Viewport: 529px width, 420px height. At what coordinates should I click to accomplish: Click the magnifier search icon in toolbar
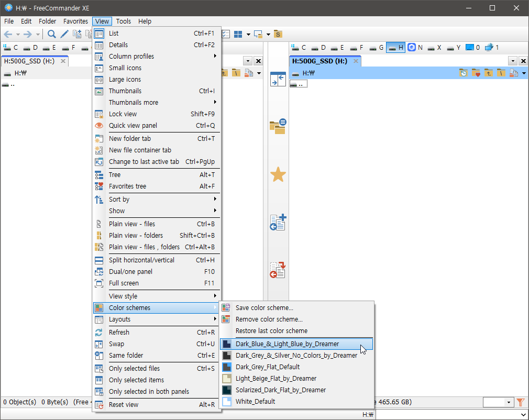pos(52,34)
